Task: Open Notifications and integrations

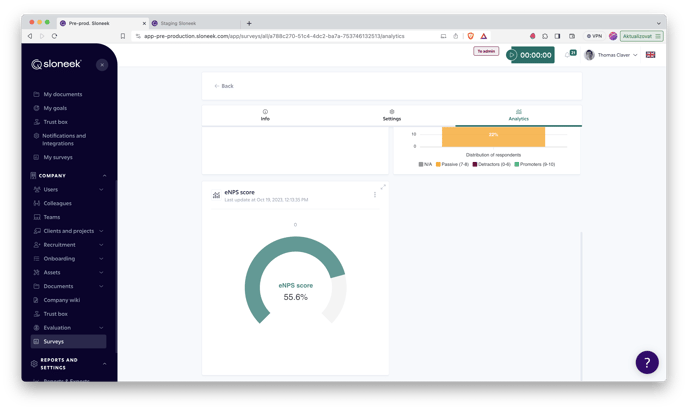Action: click(64, 140)
